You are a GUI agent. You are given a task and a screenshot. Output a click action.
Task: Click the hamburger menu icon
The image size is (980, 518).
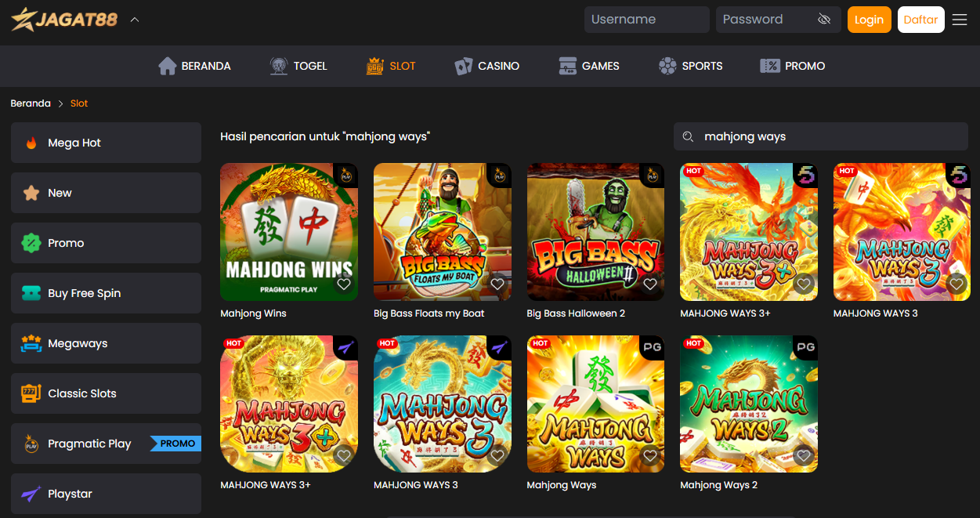coord(960,20)
